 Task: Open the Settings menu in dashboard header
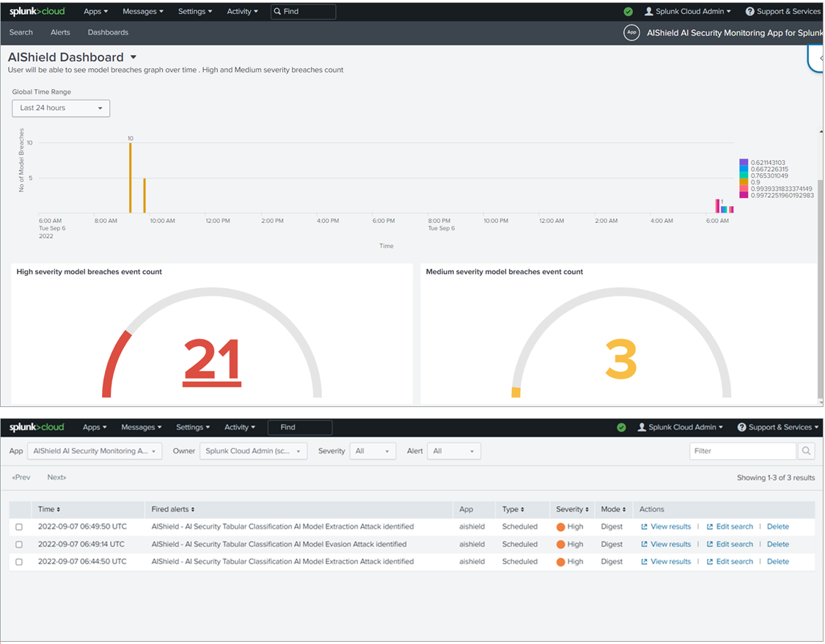coord(195,11)
